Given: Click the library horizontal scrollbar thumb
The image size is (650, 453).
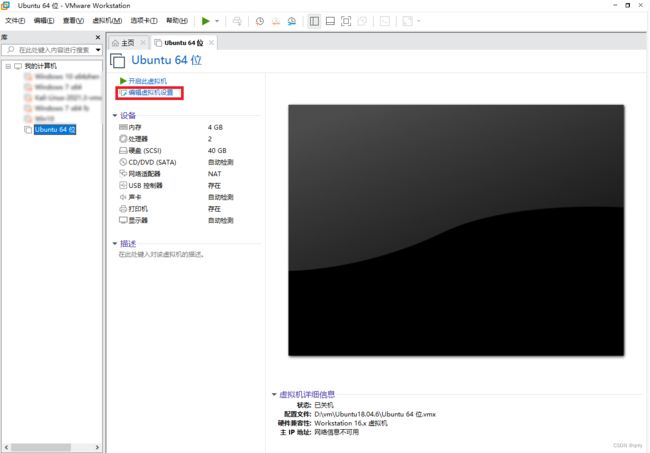Looking at the screenshot, I should coord(41,448).
